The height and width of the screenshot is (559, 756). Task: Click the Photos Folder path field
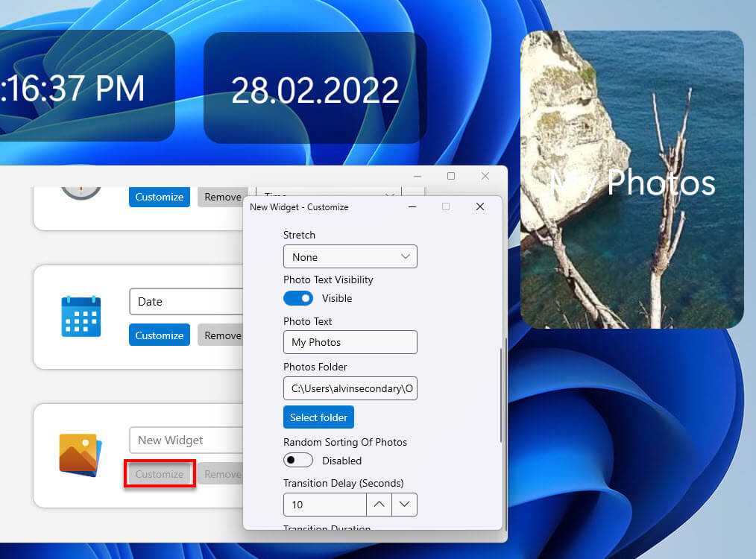(x=350, y=388)
